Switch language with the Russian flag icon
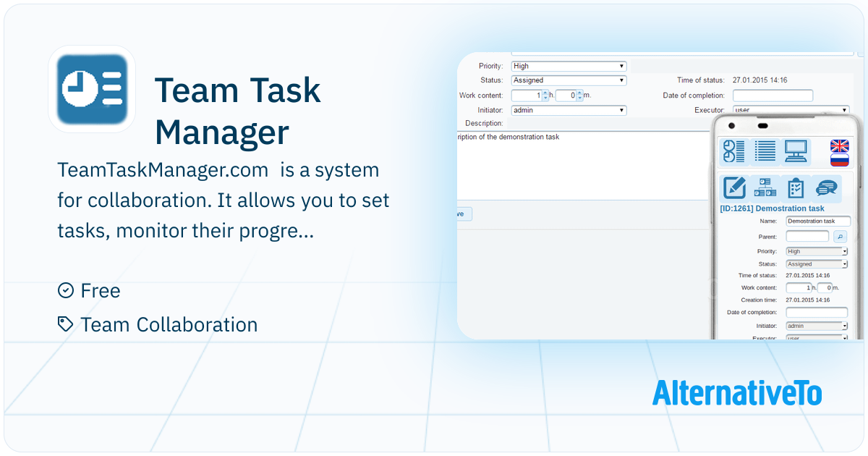Screen dimensions: 868x456 [x=839, y=160]
